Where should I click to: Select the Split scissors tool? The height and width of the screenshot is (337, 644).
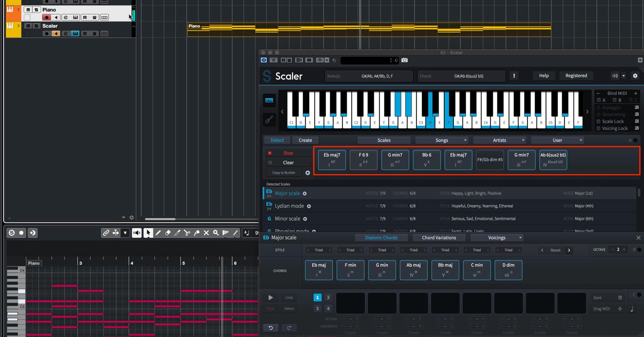tap(187, 233)
